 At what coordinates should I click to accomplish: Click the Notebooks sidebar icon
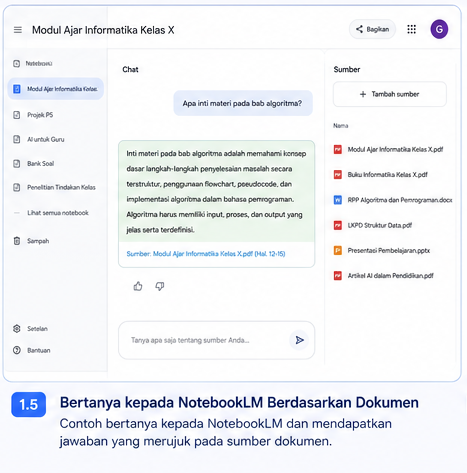click(x=16, y=63)
